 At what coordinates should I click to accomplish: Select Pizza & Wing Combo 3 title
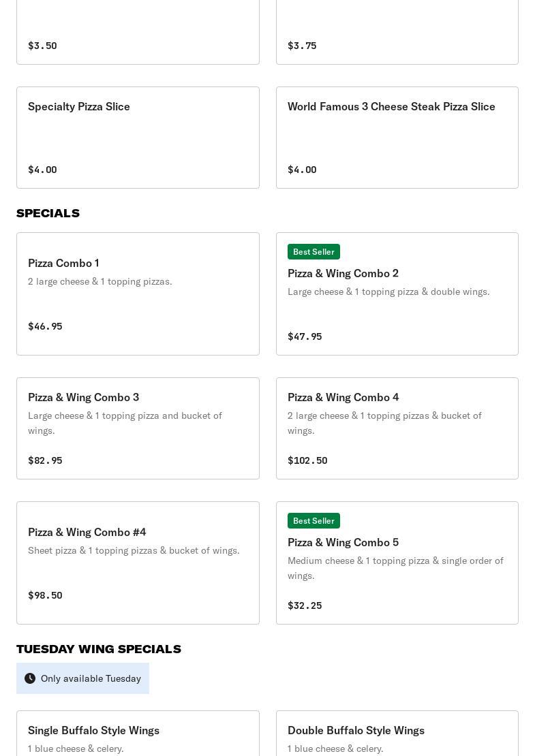click(83, 397)
